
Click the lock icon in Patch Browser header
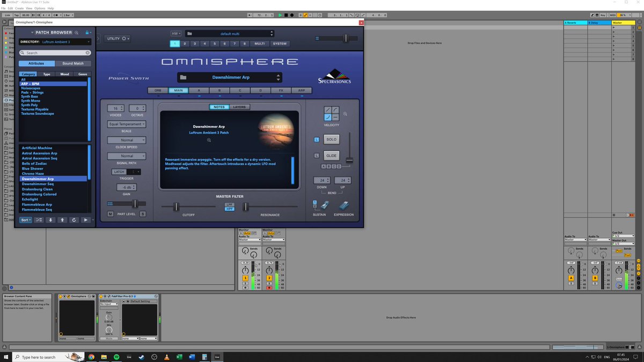[87, 33]
